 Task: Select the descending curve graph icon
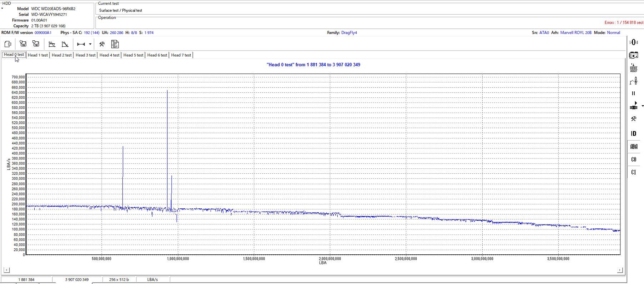click(65, 44)
